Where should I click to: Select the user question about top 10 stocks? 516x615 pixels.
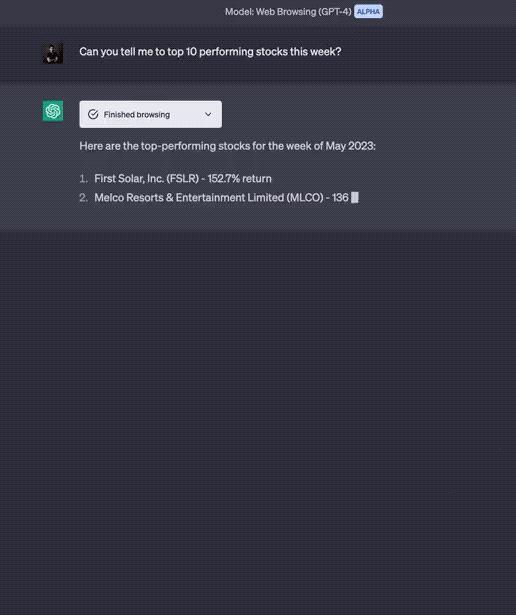[210, 51]
